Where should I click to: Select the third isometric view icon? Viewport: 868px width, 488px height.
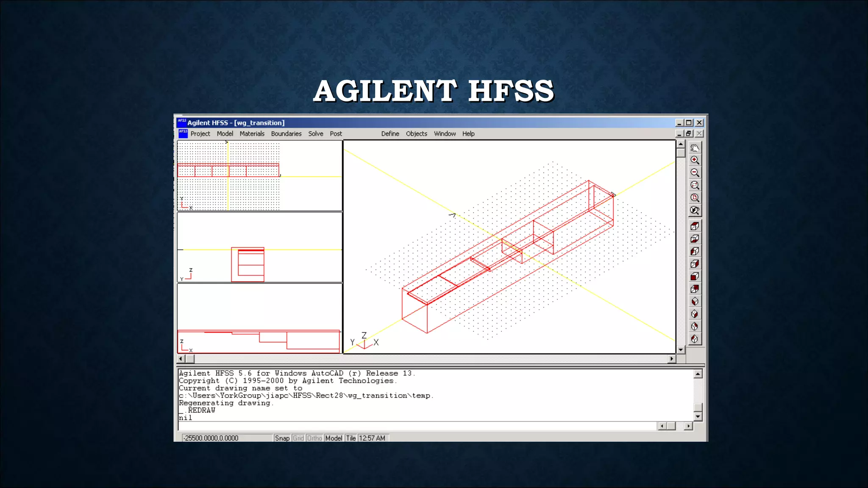click(695, 326)
